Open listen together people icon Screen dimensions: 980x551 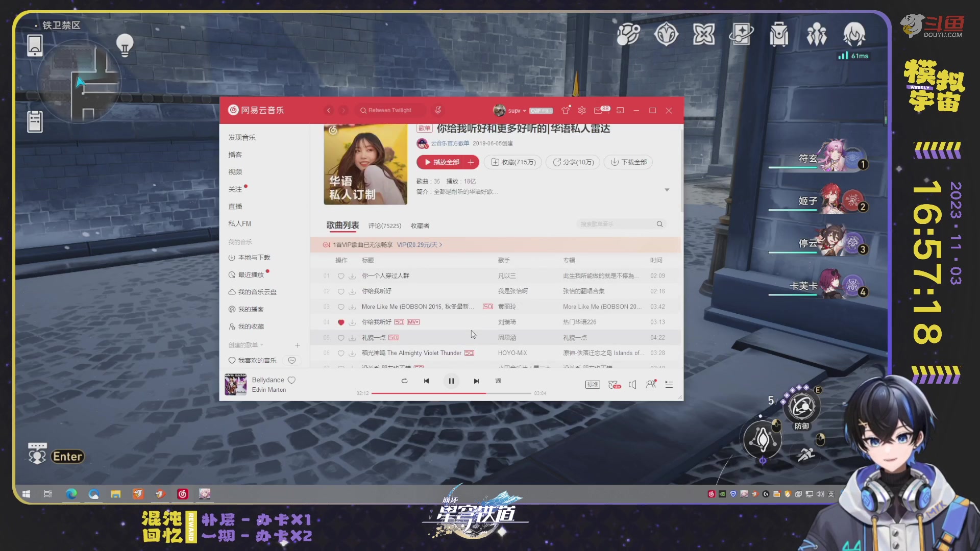651,384
